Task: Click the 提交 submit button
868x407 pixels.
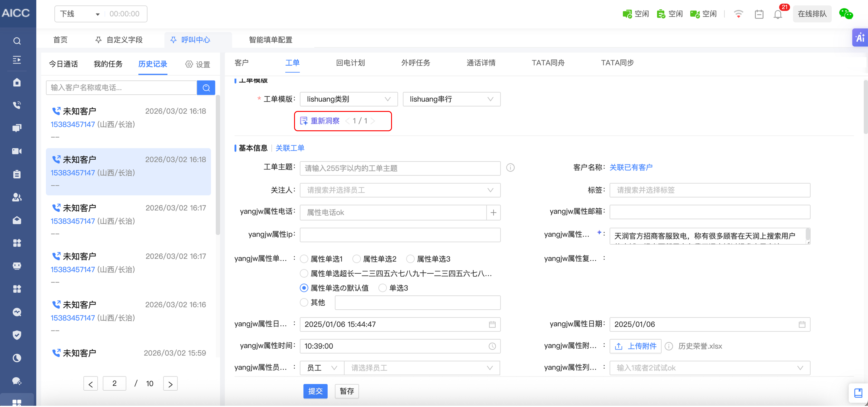Action: [315, 391]
